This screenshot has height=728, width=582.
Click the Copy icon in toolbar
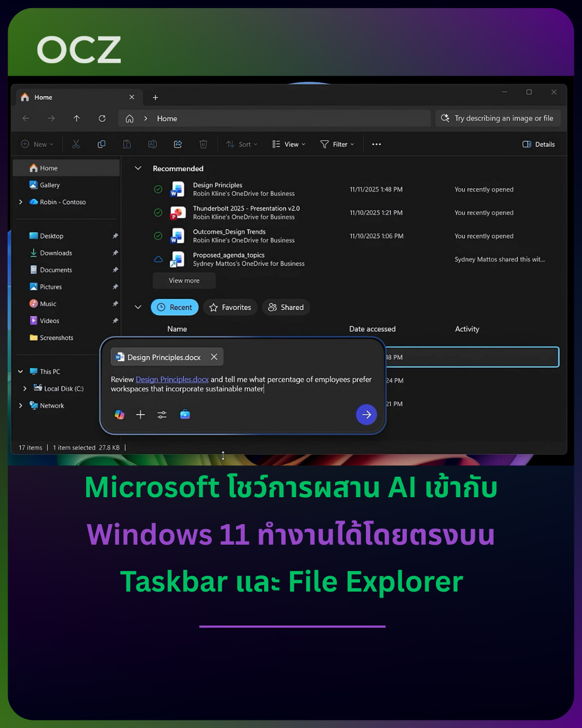[101, 144]
